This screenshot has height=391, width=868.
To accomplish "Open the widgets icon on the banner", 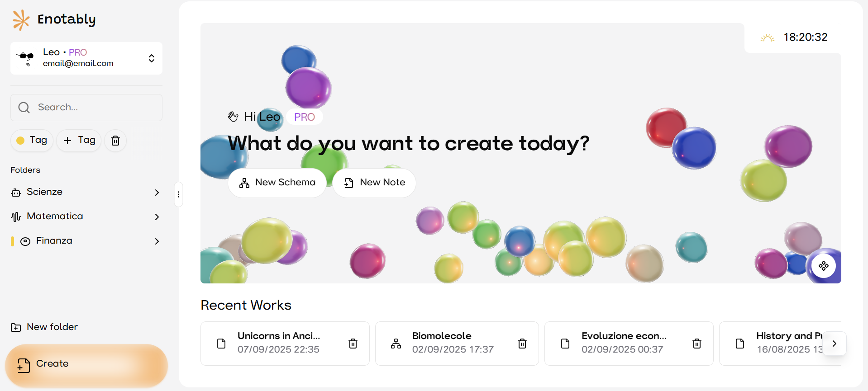I will [824, 266].
